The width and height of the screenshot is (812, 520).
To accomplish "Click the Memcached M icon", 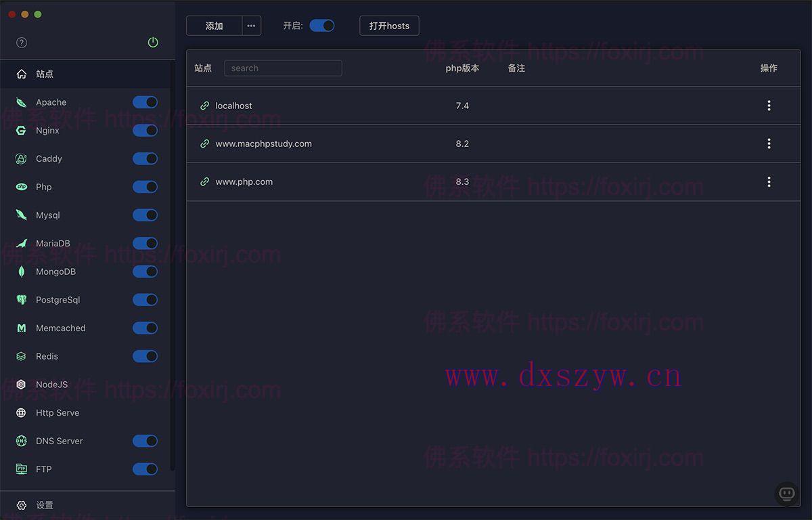I will coord(22,328).
